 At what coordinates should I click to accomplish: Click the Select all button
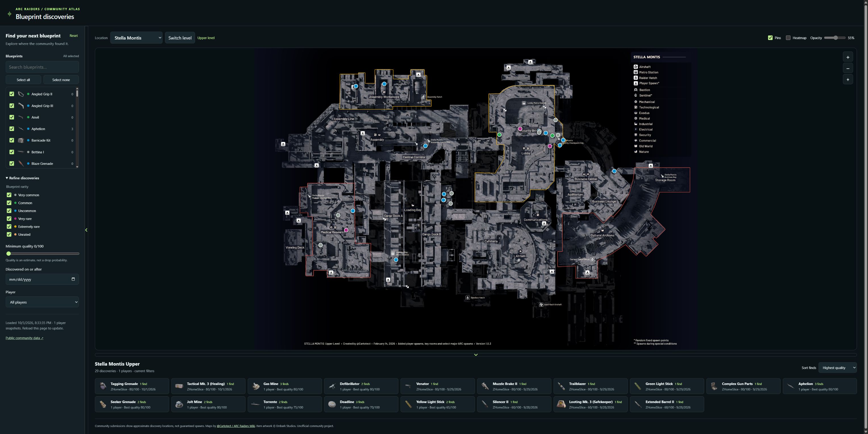coord(23,80)
